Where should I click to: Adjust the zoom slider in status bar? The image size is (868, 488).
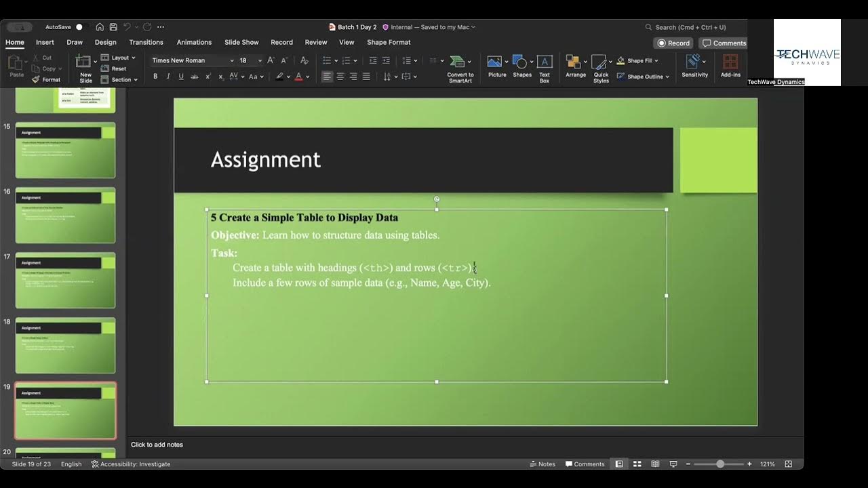click(x=720, y=464)
